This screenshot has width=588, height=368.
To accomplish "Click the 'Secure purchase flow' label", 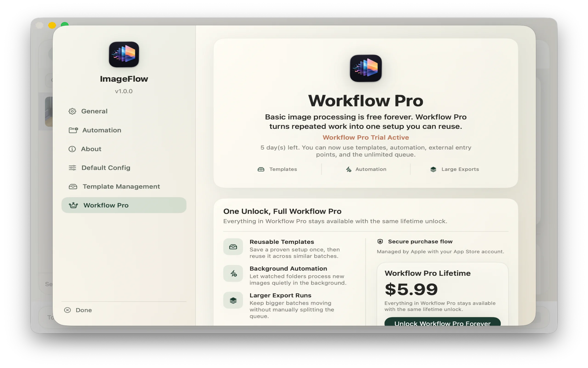I will click(x=420, y=242).
